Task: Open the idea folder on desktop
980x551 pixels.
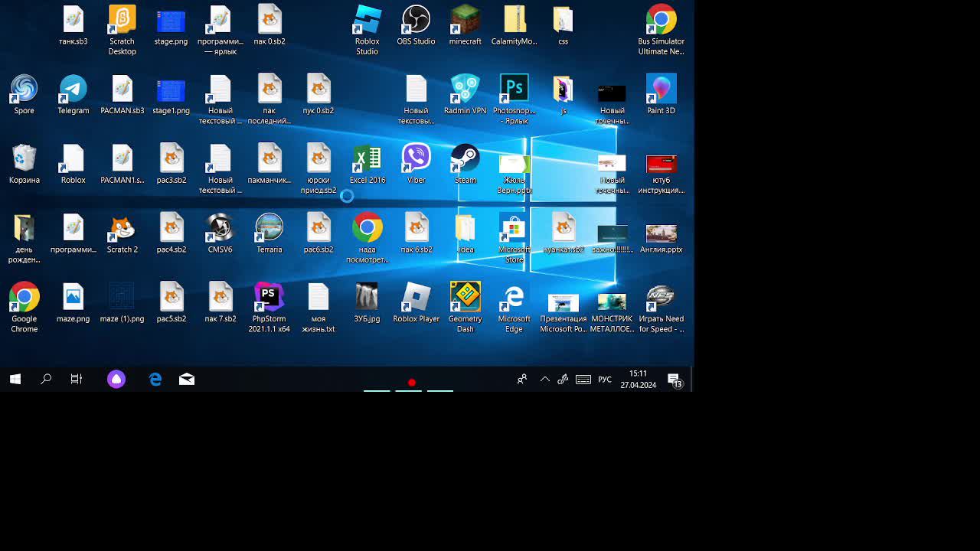Action: pyautogui.click(x=465, y=233)
